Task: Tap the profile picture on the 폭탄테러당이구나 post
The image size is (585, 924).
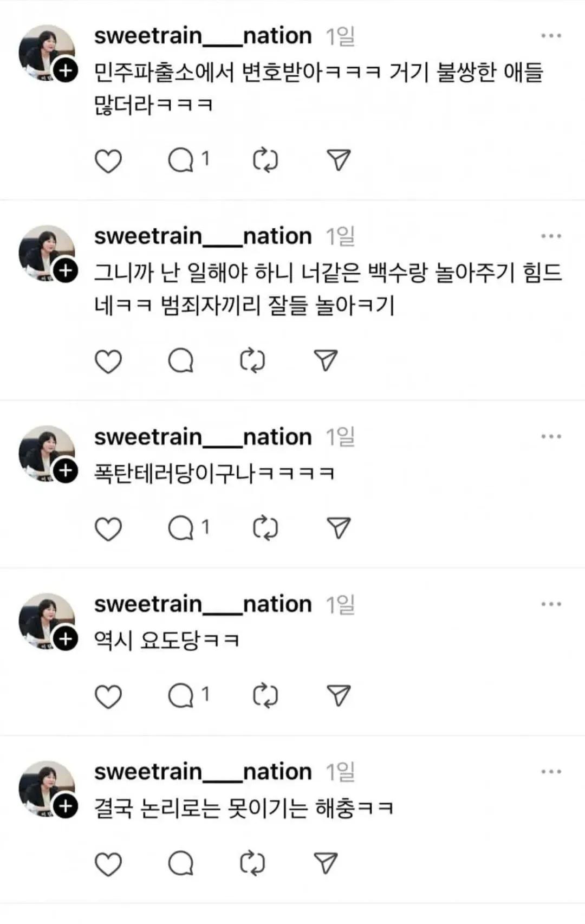Action: point(45,451)
